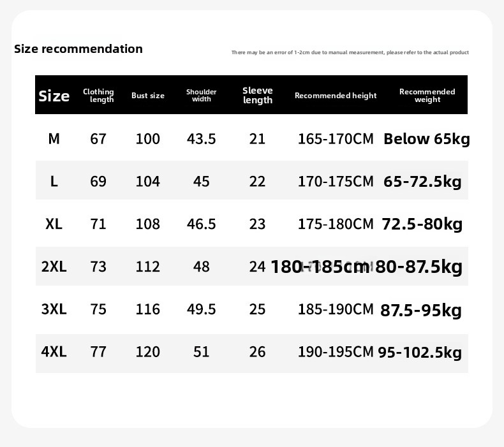Click the M size row label
Screen dimensions: 504x447
[x=54, y=139]
